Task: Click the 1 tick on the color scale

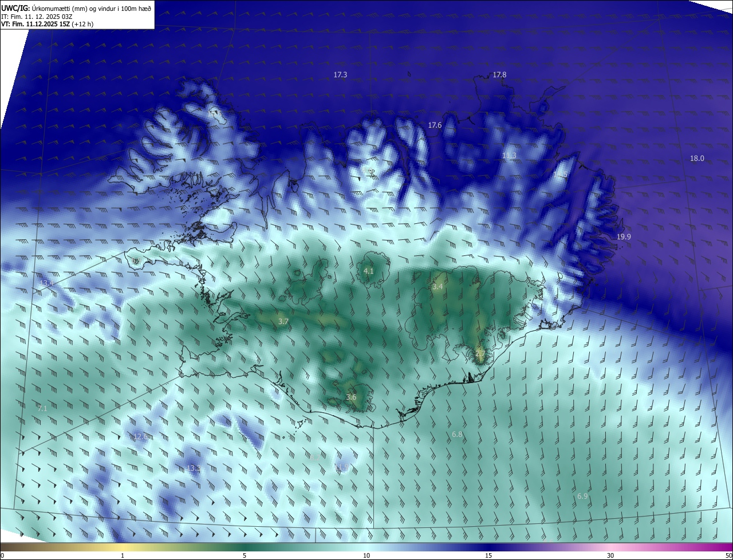Action: point(123,555)
